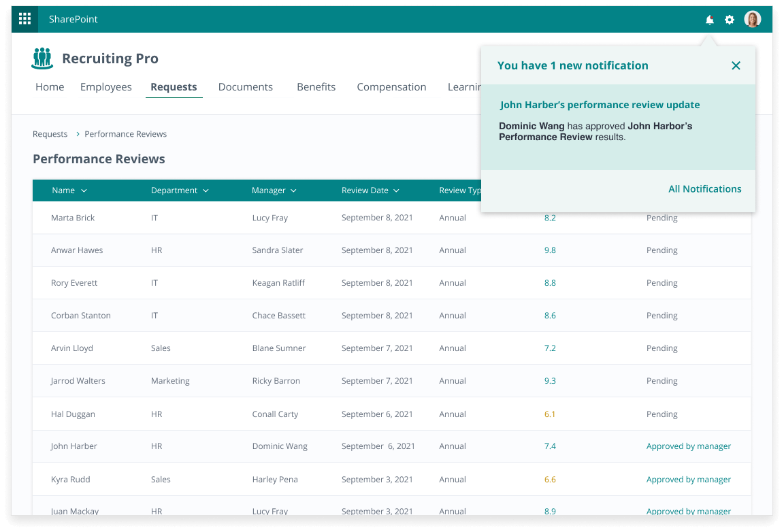Go to the Compensation tab

(x=391, y=87)
